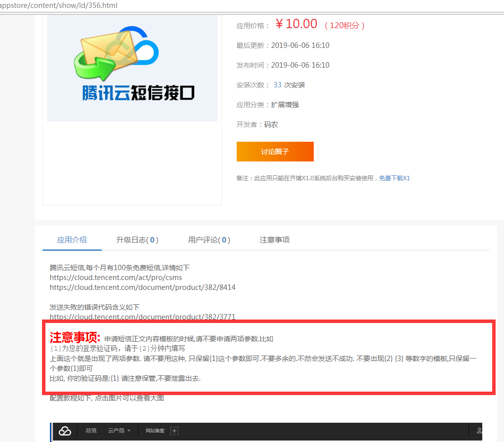Viewport: 504px width, 442px height.
Task: Switch to the 用户评论 tab
Action: coord(209,240)
